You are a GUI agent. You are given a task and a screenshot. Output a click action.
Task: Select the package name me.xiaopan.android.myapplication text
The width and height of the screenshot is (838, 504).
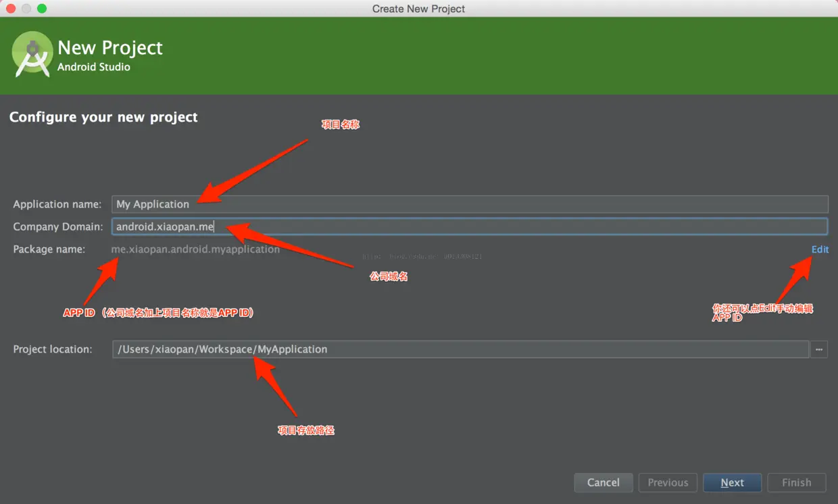[195, 249]
